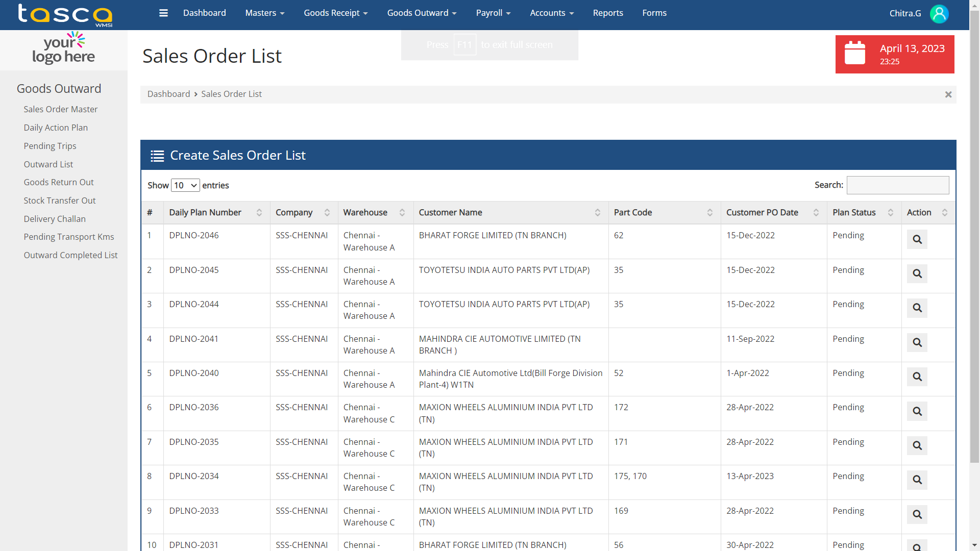The width and height of the screenshot is (980, 551).
Task: Click the user avatar icon beside Chitra.G
Action: pos(939,13)
